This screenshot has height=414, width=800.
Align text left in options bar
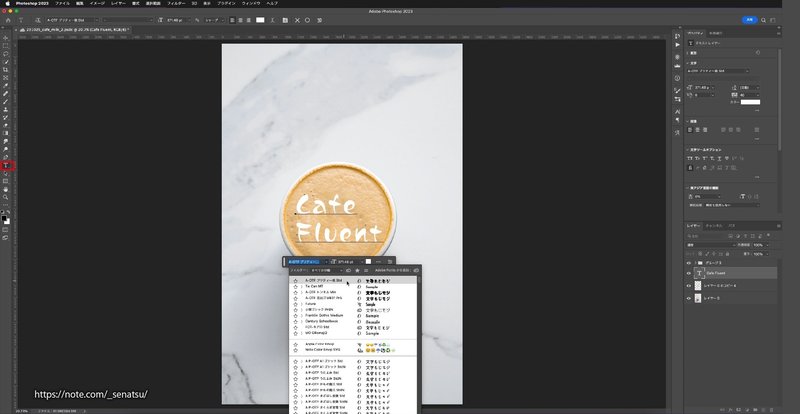point(232,20)
